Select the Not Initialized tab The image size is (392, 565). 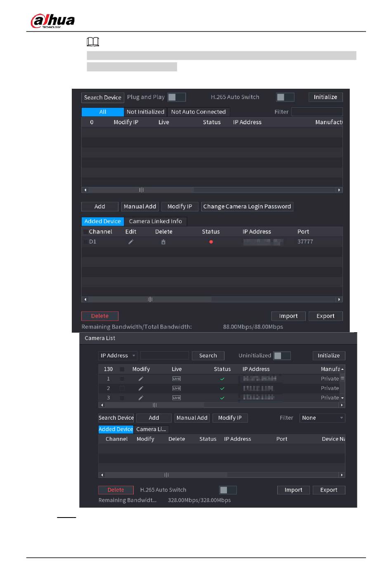[145, 112]
